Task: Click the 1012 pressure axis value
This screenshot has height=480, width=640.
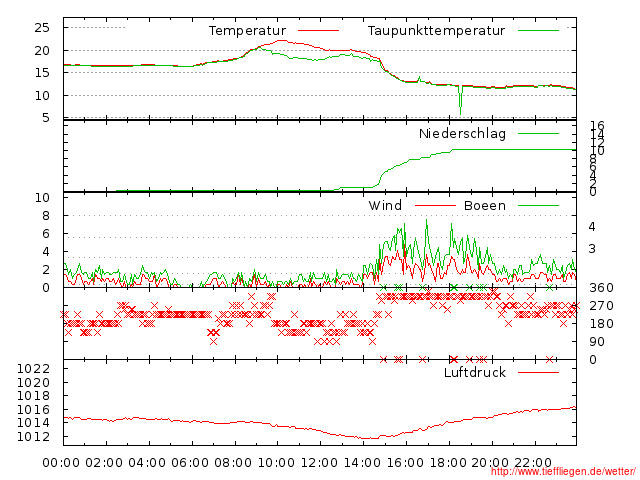Action: (33, 436)
